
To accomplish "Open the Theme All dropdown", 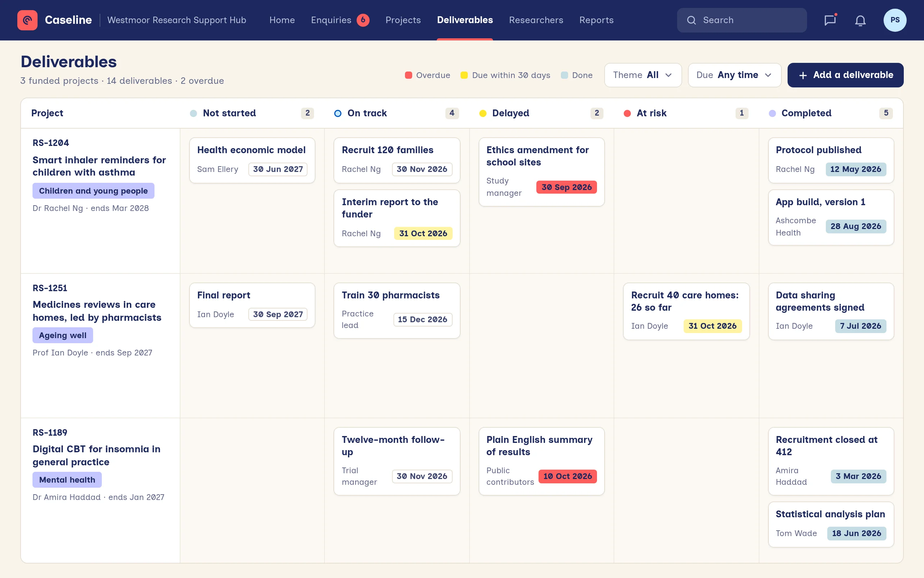I will click(x=642, y=75).
